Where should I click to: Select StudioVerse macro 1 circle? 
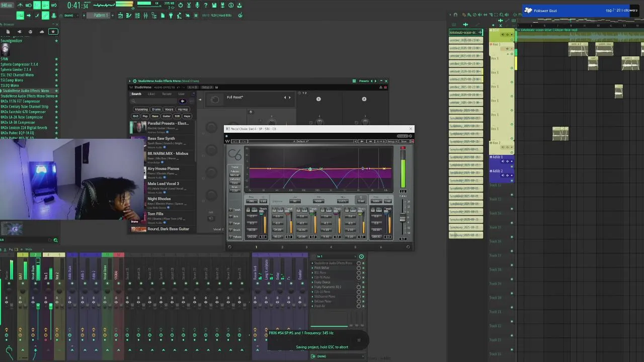[x=318, y=99]
